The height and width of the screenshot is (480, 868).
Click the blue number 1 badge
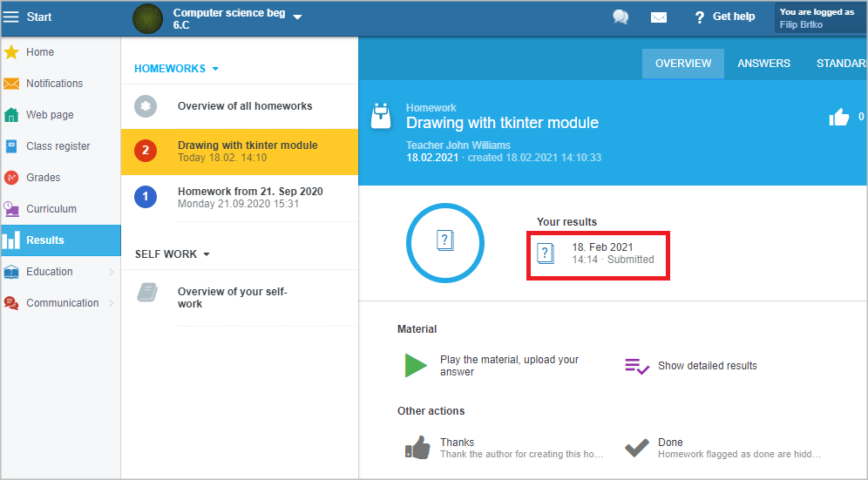[146, 197]
